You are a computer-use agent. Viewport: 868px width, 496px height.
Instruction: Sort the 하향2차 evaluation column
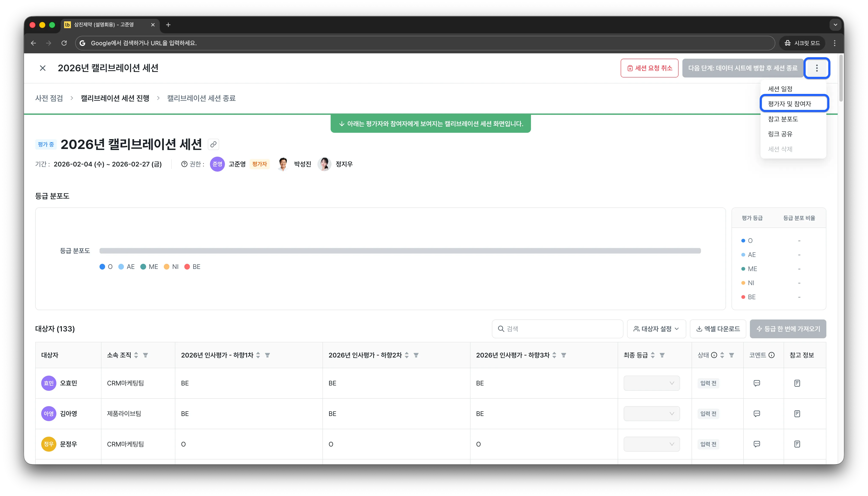click(406, 355)
